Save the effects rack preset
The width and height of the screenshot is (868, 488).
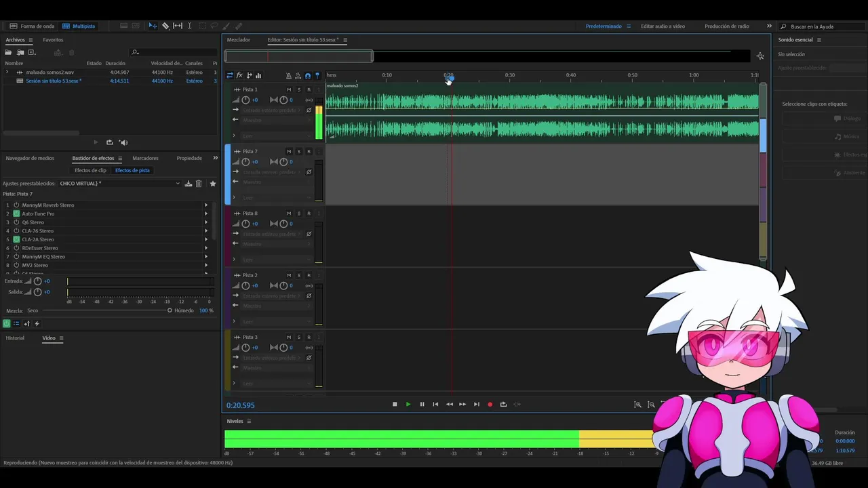[x=189, y=184]
